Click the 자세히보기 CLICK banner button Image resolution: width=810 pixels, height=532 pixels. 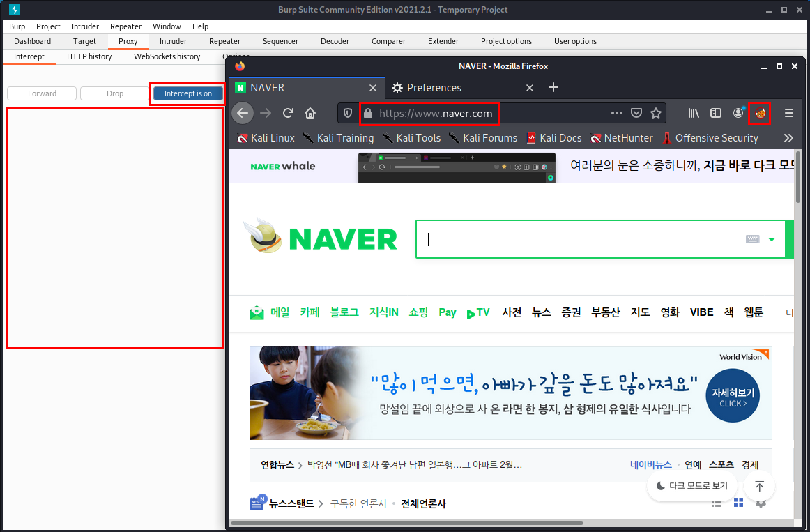pyautogui.click(x=733, y=395)
